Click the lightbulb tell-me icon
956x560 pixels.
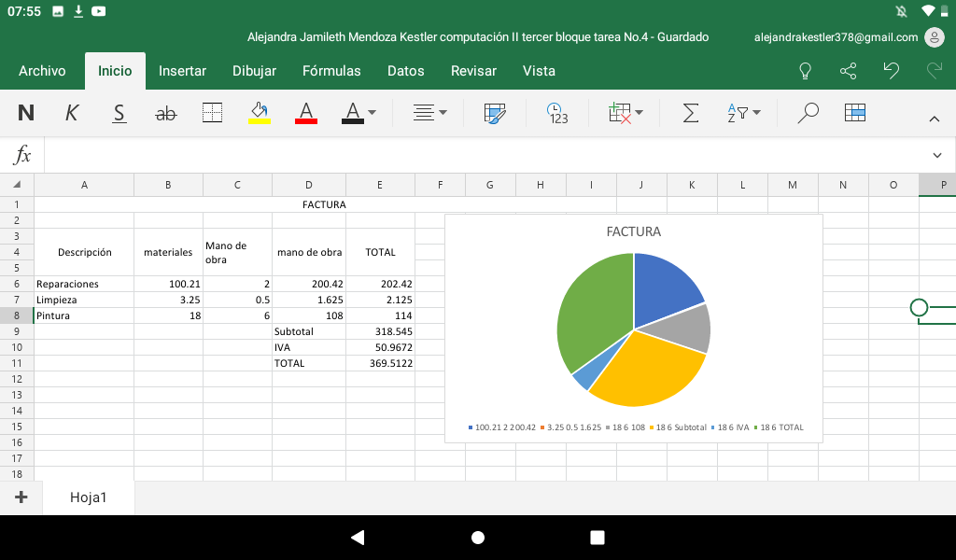[805, 71]
